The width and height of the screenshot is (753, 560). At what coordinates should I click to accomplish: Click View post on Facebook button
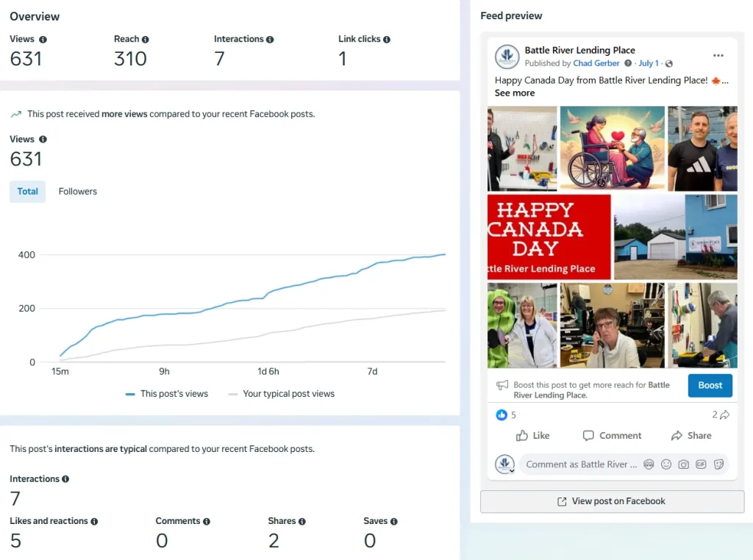pos(612,502)
